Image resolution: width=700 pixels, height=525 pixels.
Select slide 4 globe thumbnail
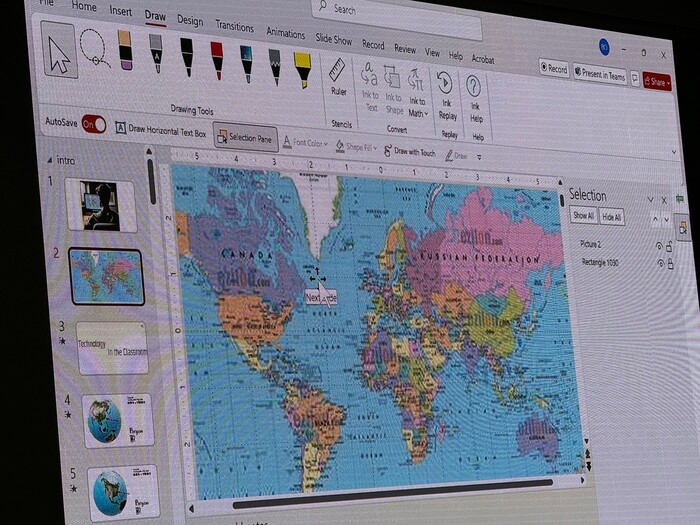[x=118, y=421]
